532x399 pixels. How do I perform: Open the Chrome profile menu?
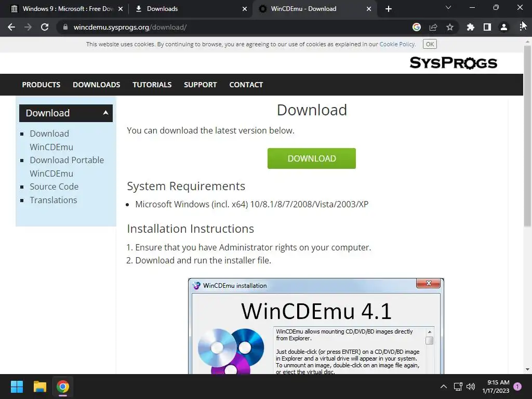(504, 27)
